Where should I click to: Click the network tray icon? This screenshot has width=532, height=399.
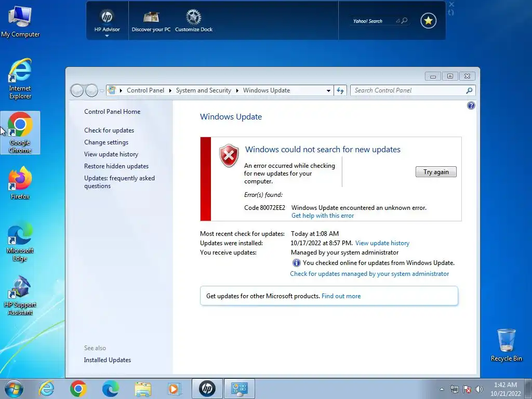pyautogui.click(x=454, y=389)
